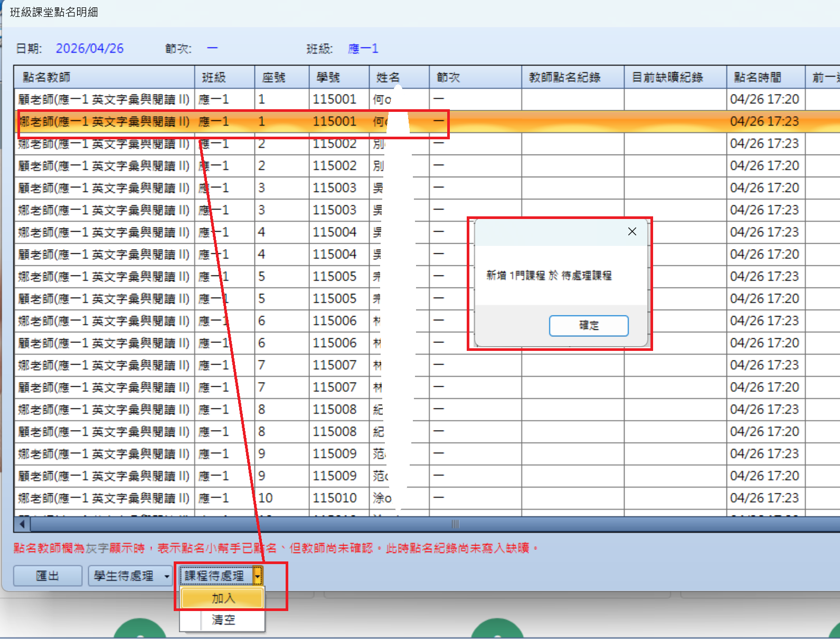The height and width of the screenshot is (639, 840).
Task: Click the 姓名 column header
Action: pyautogui.click(x=399, y=78)
